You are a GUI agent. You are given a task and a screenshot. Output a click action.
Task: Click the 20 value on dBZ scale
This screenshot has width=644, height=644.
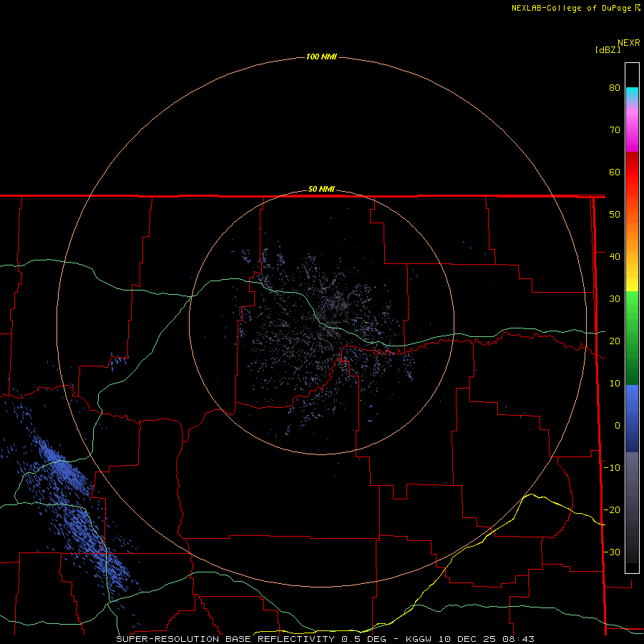[x=615, y=341]
